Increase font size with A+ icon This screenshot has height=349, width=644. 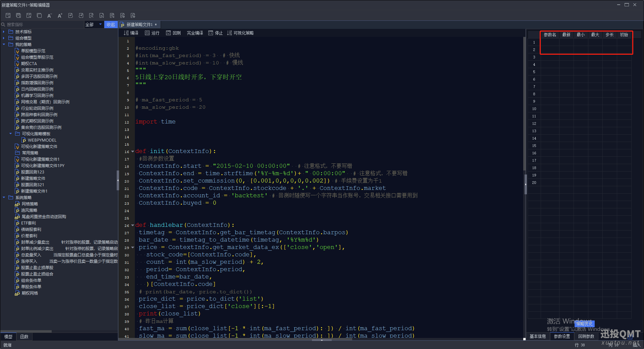pyautogui.click(x=60, y=15)
